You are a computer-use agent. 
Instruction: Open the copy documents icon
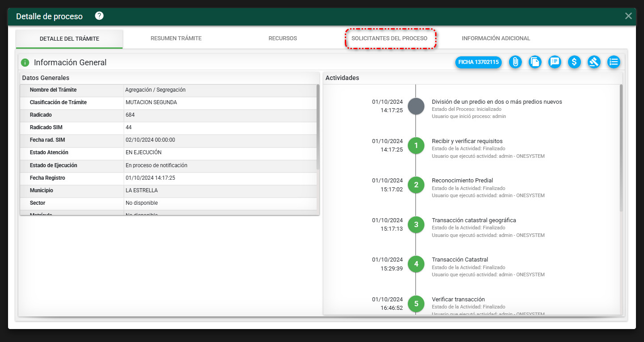(x=535, y=62)
